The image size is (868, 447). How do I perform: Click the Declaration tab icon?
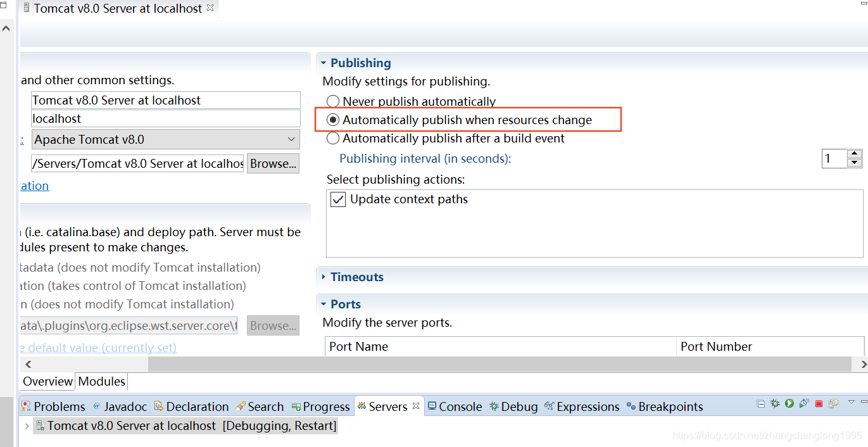point(159,406)
